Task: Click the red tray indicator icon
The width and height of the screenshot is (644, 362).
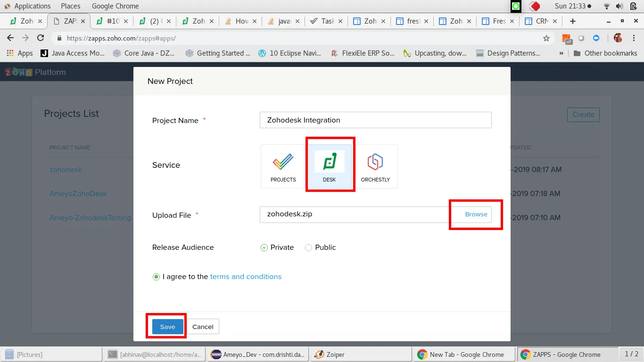Action: pyautogui.click(x=535, y=6)
